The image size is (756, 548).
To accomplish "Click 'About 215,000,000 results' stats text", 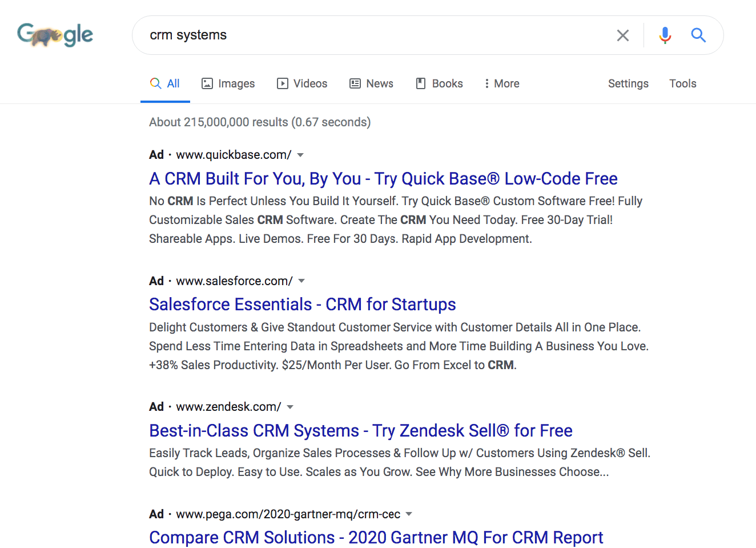I will click(x=260, y=122).
